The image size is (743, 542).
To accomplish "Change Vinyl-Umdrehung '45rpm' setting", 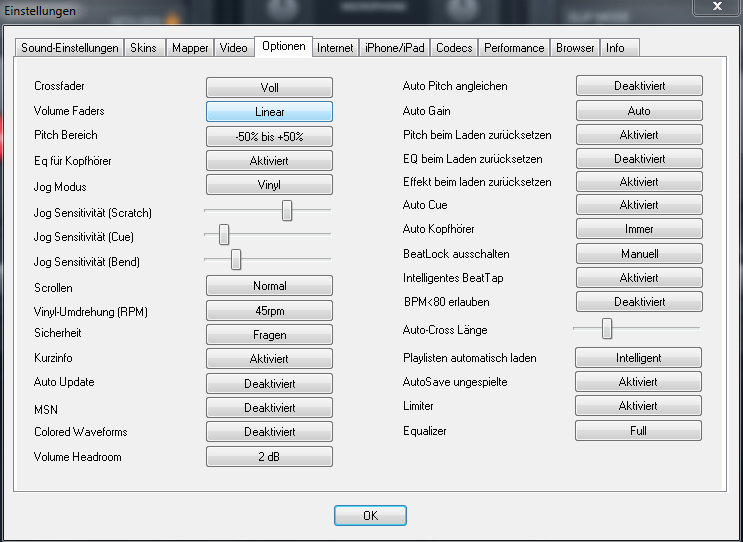I will coord(269,311).
